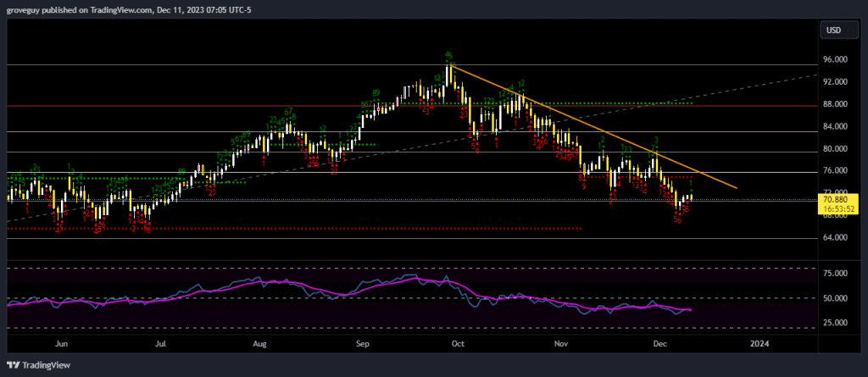
Task: Click the 50.000 level on RSI scale
Action: pos(835,298)
